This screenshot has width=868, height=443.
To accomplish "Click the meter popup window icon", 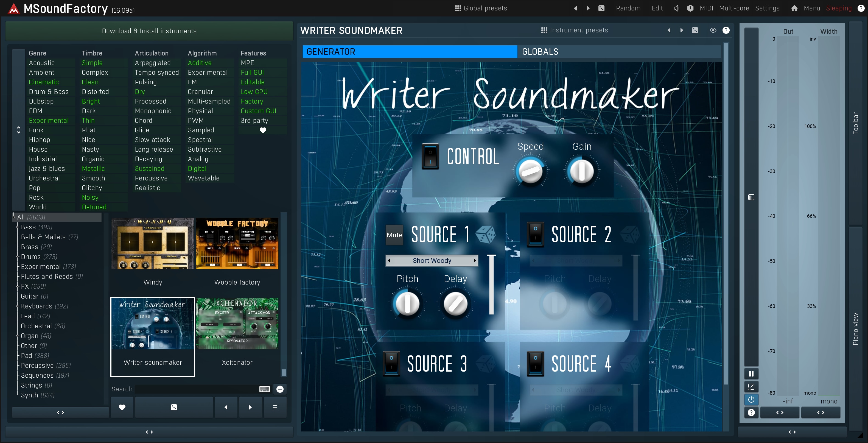I will [x=751, y=387].
